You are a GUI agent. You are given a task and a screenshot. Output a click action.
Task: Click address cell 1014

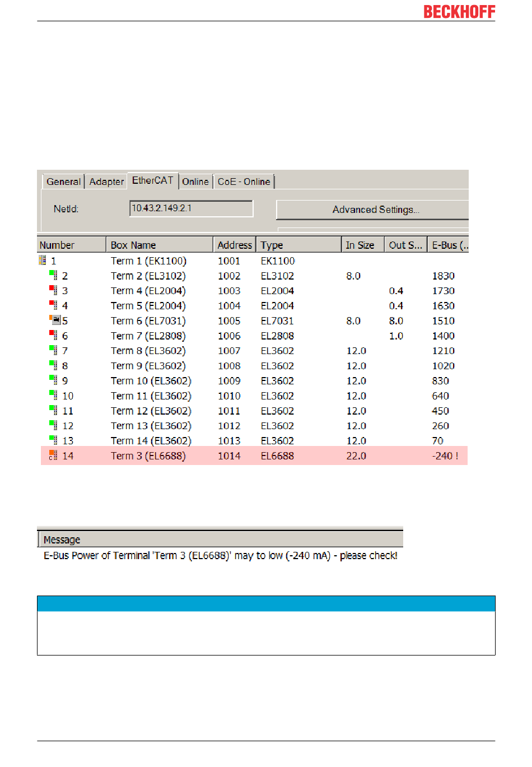click(229, 455)
